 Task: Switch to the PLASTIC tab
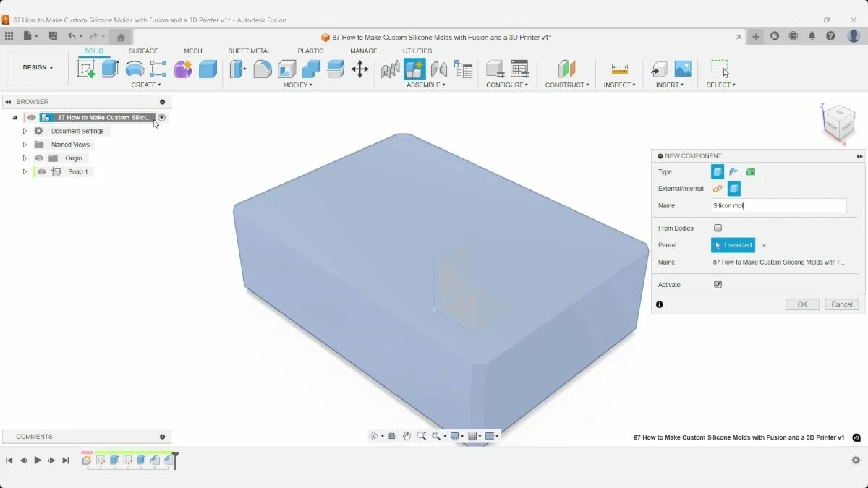311,51
